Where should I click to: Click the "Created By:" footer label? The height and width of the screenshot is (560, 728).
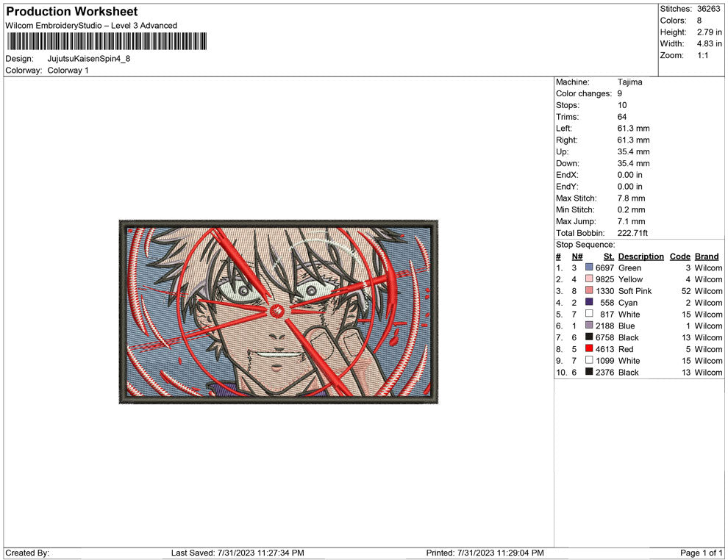[x=27, y=552]
